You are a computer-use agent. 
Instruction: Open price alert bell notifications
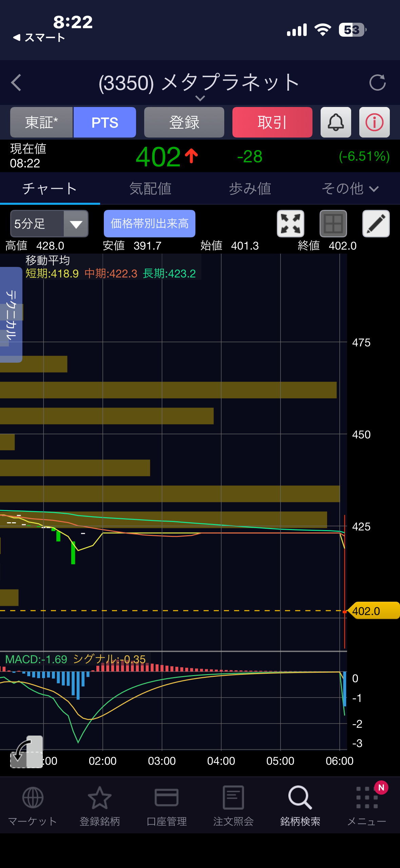pos(336,122)
